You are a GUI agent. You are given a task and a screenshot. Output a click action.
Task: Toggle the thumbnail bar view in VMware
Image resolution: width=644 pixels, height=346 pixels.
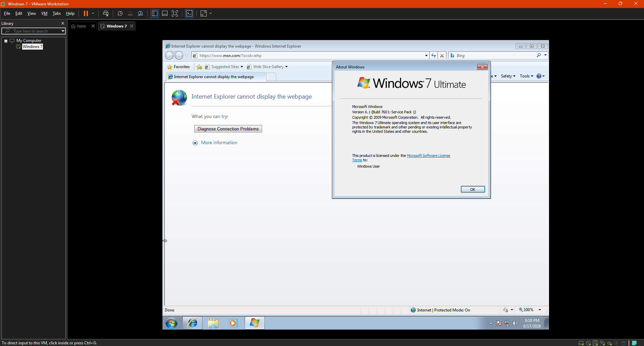click(x=165, y=13)
